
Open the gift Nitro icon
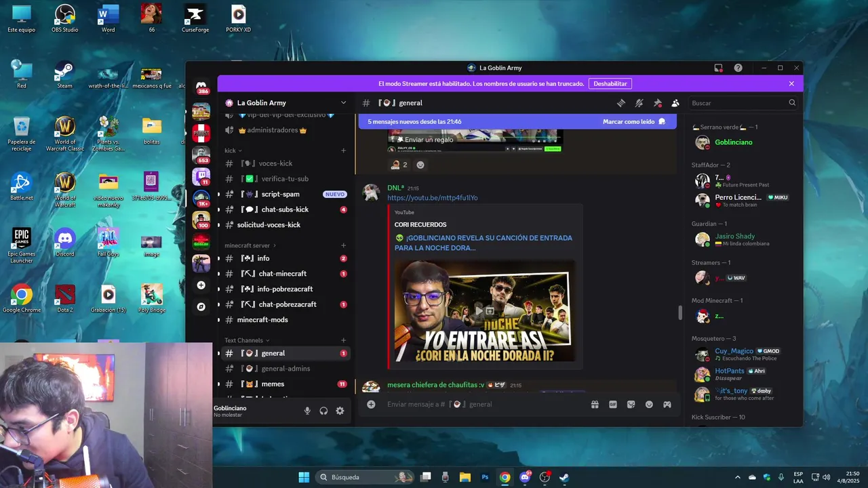coord(595,405)
